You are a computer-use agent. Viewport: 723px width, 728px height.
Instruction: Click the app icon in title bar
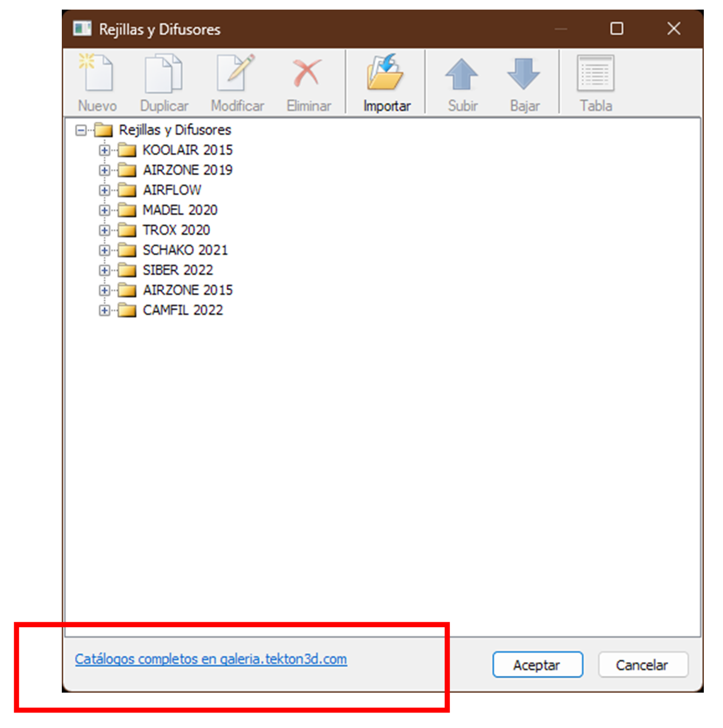82,28
